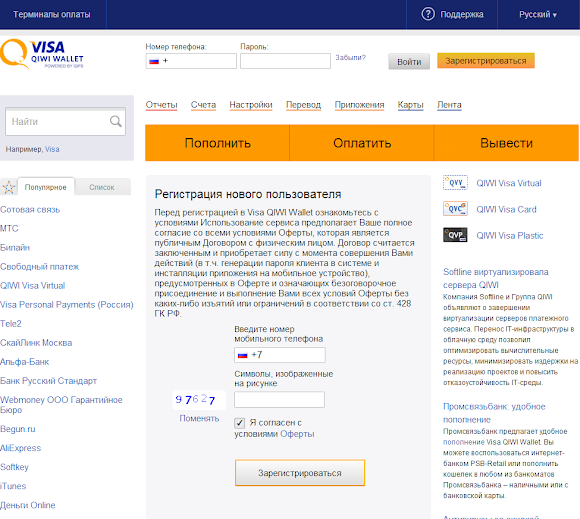The width and height of the screenshot is (580, 519).
Task: Open the Терминалы оплаты menu item
Action: 52,14
